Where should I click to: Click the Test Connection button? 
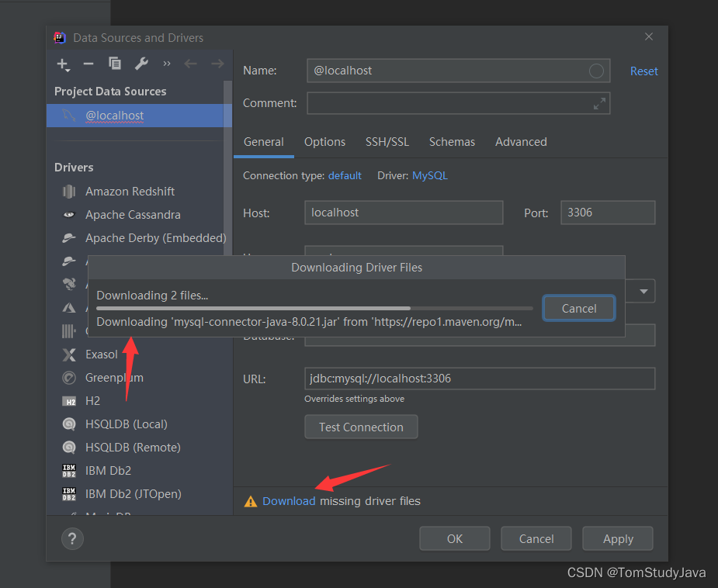(x=361, y=427)
